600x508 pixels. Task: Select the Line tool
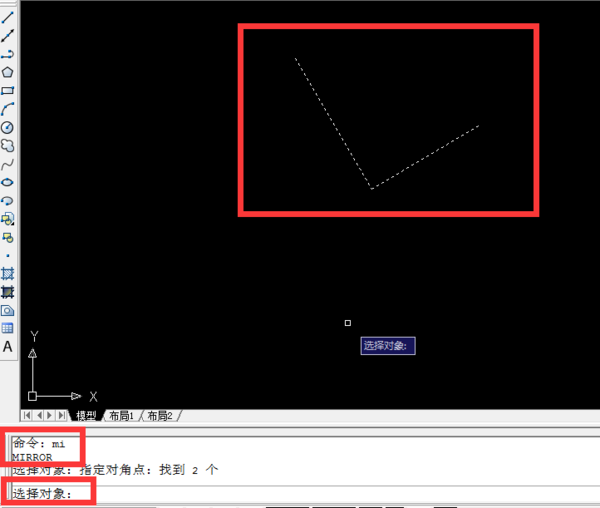8,17
